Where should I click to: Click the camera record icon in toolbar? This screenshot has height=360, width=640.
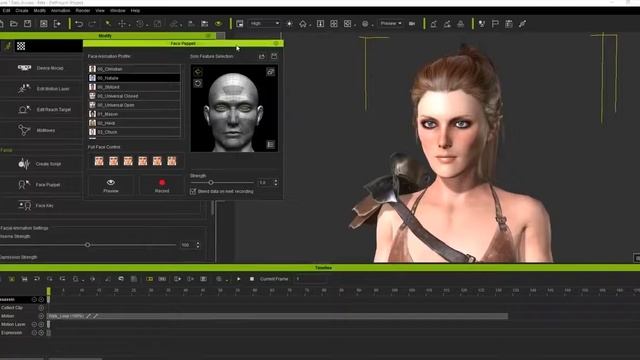[412, 24]
